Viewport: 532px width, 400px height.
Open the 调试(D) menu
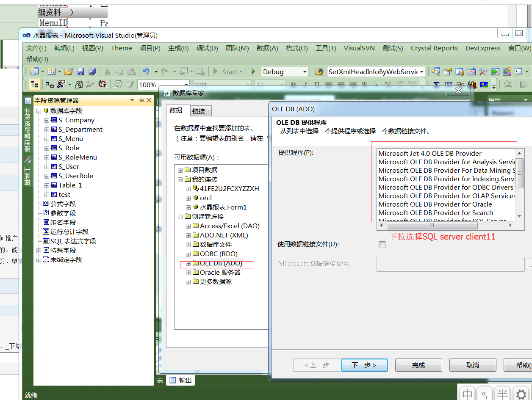pyautogui.click(x=207, y=48)
